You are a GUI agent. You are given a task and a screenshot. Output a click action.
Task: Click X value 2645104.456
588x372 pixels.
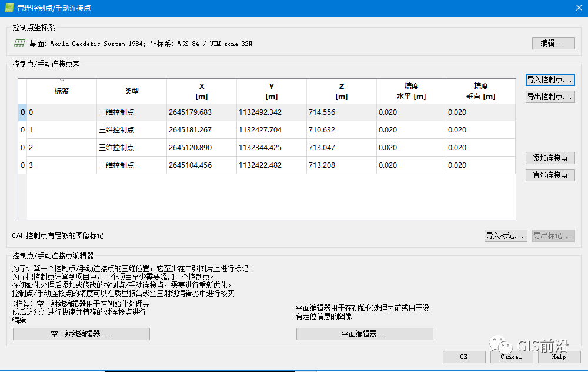tap(201, 165)
